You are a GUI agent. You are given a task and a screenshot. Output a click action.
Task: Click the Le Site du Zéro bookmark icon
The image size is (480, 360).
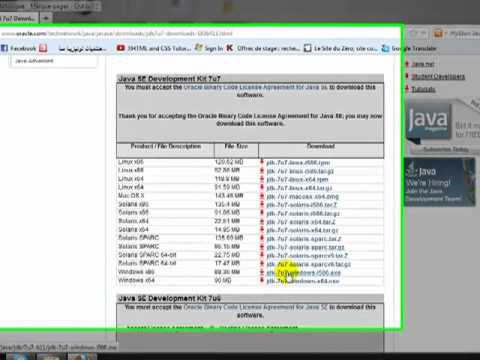click(307, 48)
